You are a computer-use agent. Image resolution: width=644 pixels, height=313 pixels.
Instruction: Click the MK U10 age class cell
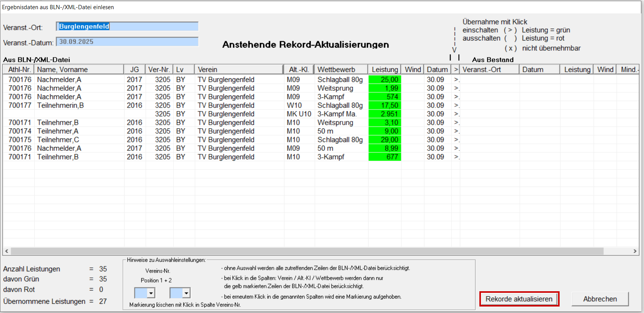tap(299, 114)
